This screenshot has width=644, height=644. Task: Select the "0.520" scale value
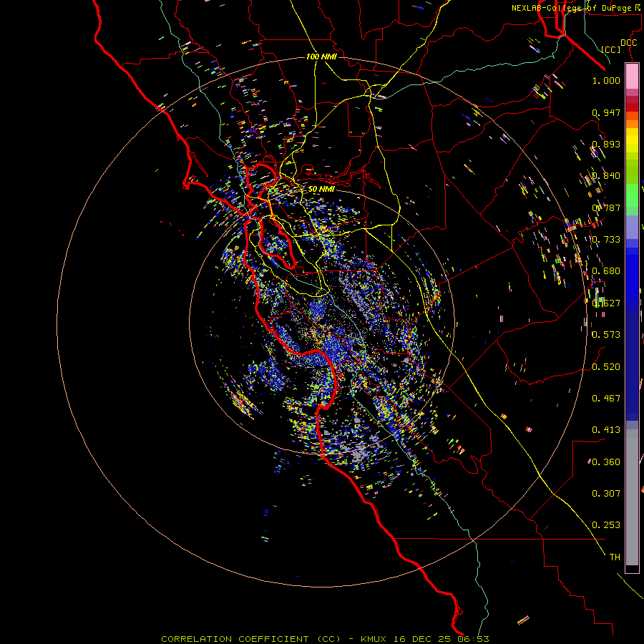coord(606,367)
